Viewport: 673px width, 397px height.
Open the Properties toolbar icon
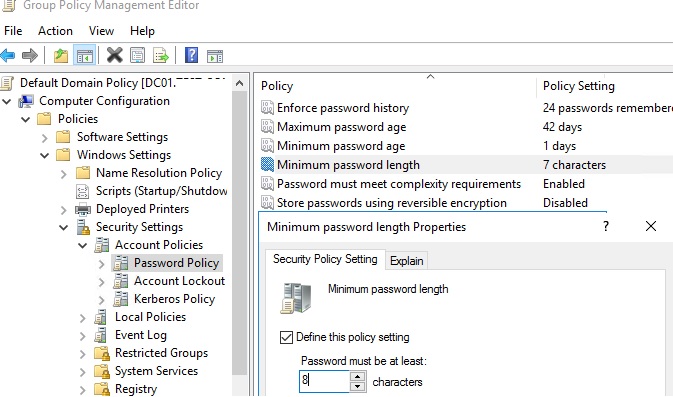coord(137,55)
